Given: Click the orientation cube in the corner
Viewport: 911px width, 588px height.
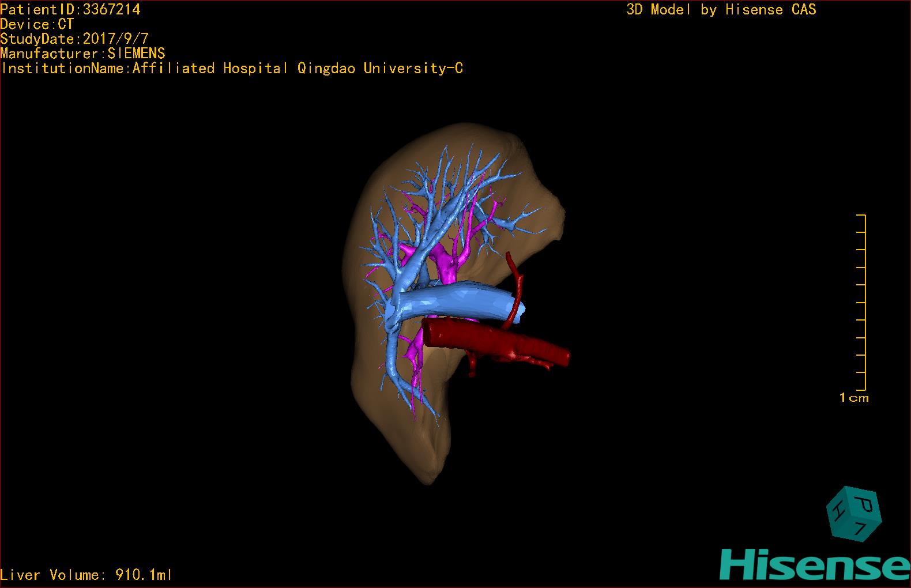Looking at the screenshot, I should (854, 513).
